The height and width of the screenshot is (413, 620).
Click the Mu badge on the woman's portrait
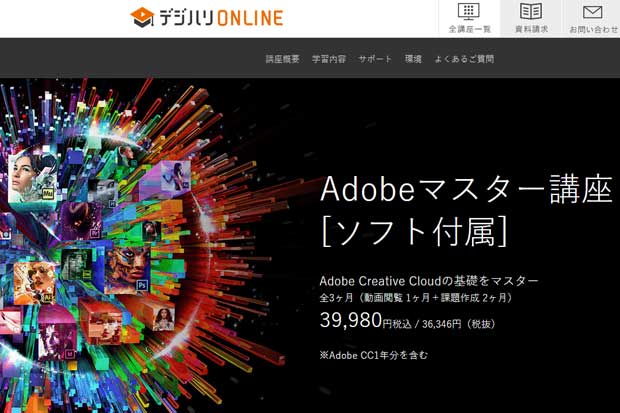click(x=47, y=193)
